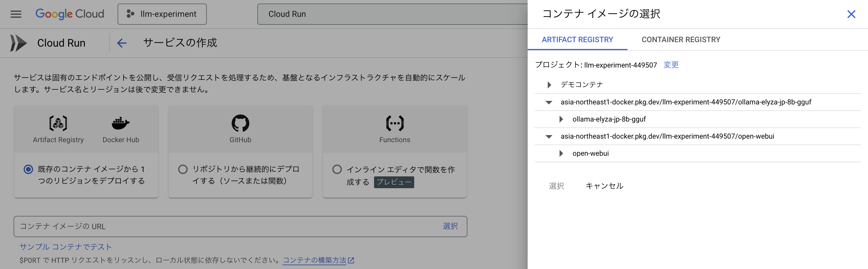868x269 pixels.
Task: Open the llm-experiment project selector
Action: (162, 14)
